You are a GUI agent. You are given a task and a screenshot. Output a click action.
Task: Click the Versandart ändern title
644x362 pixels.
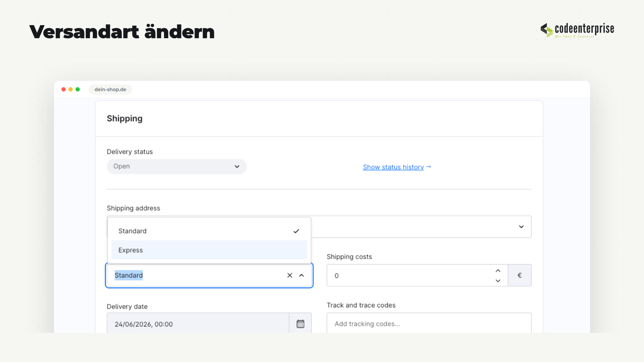122,32
